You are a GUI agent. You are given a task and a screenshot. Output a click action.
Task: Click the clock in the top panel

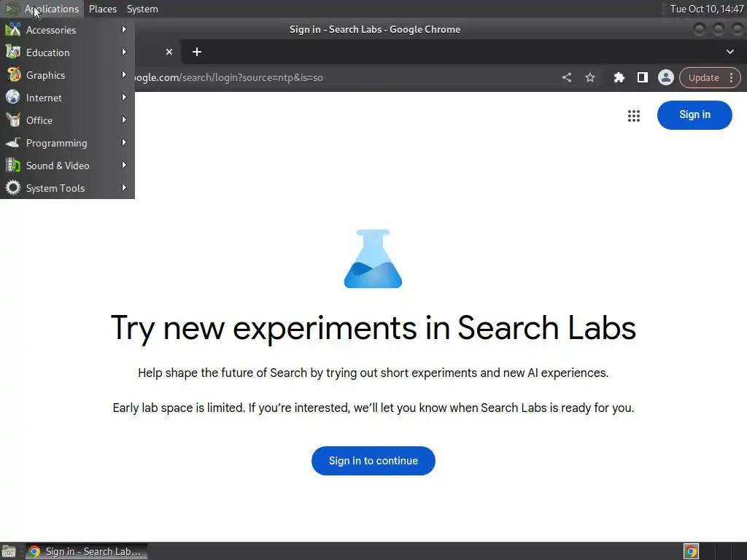tap(706, 9)
